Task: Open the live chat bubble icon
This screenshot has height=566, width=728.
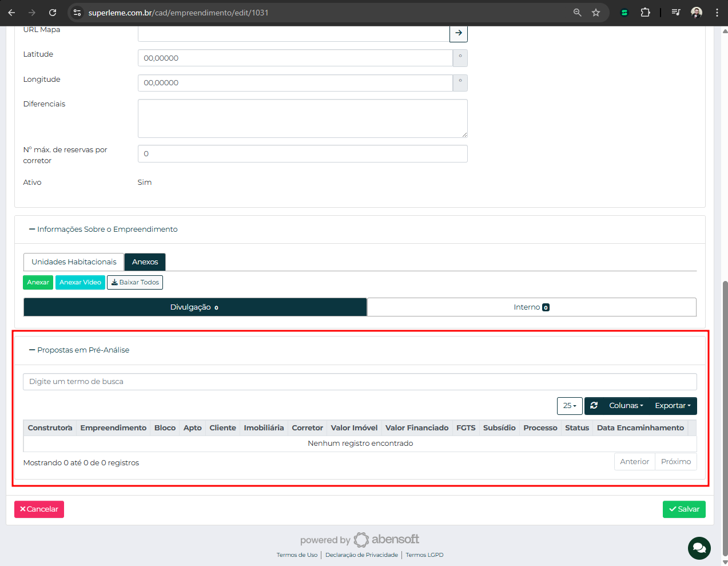Action: click(x=699, y=548)
